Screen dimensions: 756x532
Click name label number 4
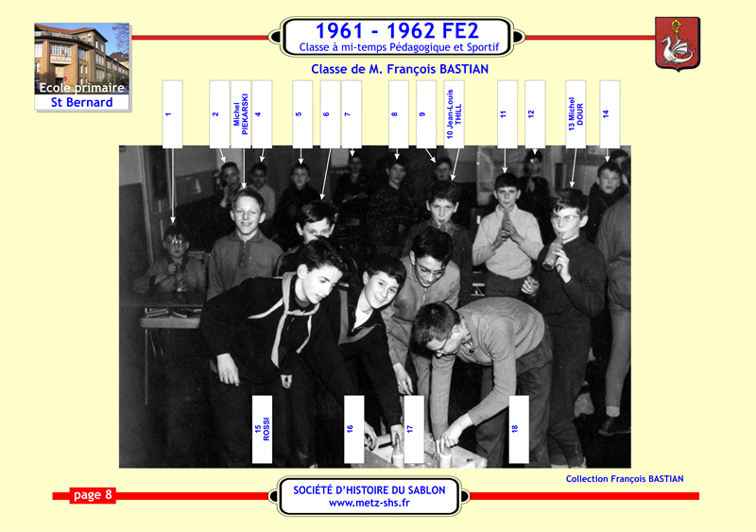pyautogui.click(x=262, y=114)
